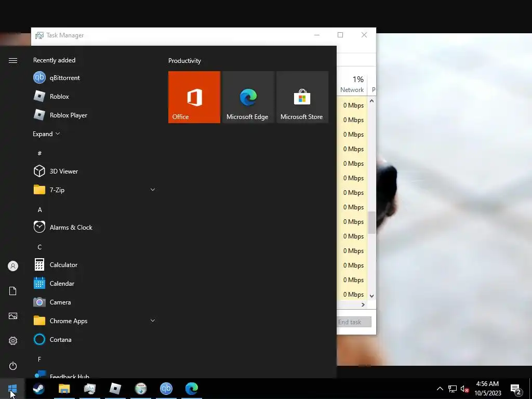Image resolution: width=532 pixels, height=399 pixels.
Task: Open qBittorrent from Recently added
Action: coord(95,78)
